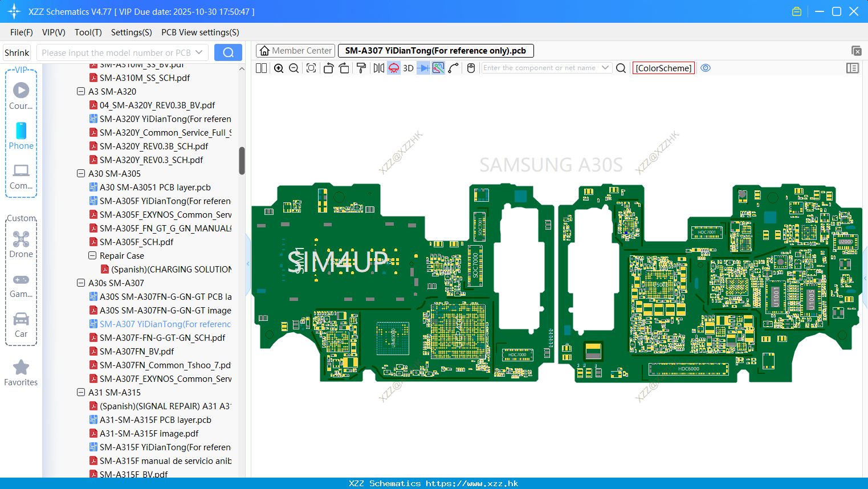
Task: Collapse the left panel splitter arrow
Action: (x=248, y=263)
